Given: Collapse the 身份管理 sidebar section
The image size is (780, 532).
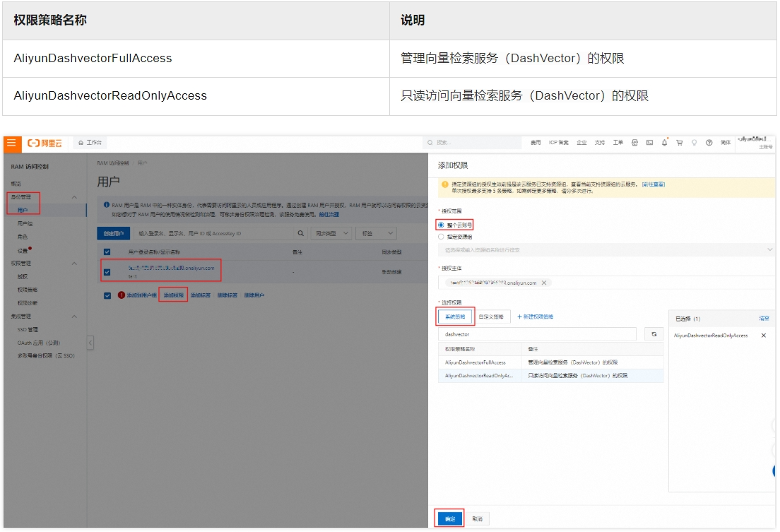Looking at the screenshot, I should tap(75, 196).
